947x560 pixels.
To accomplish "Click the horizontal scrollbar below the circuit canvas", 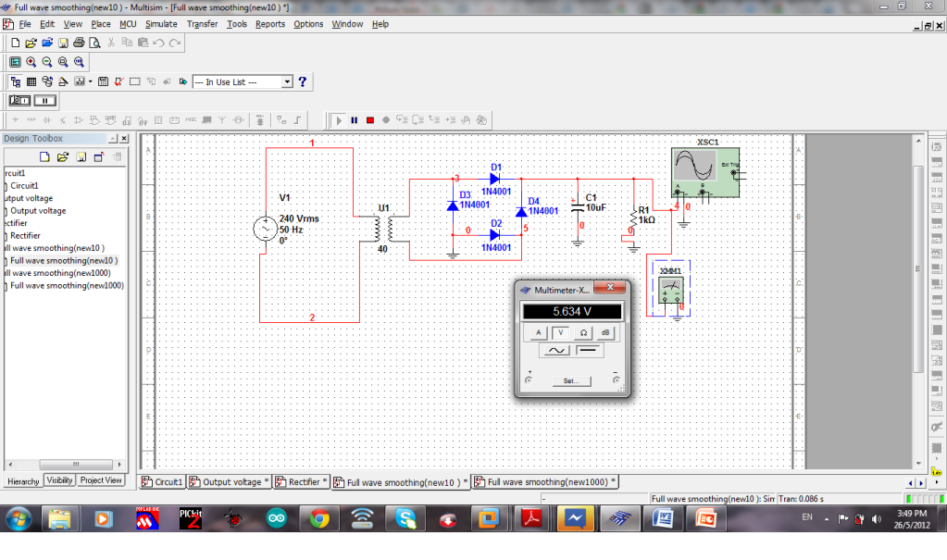I will click(x=463, y=469).
